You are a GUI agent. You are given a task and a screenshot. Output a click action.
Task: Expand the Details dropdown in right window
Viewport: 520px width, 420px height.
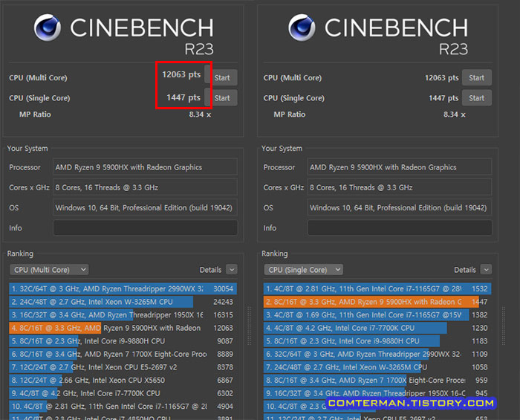[486, 270]
